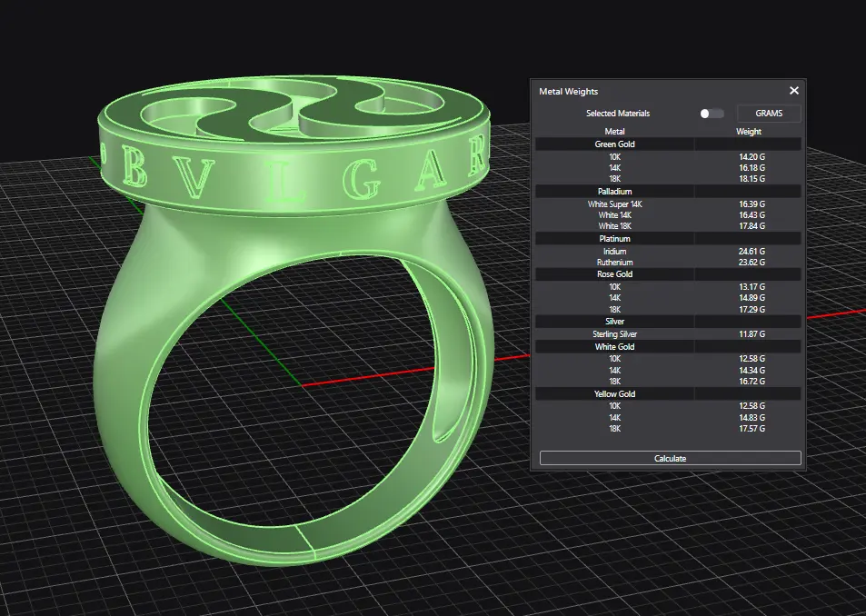Select the White Super 14K row
866x616 pixels.
(614, 204)
